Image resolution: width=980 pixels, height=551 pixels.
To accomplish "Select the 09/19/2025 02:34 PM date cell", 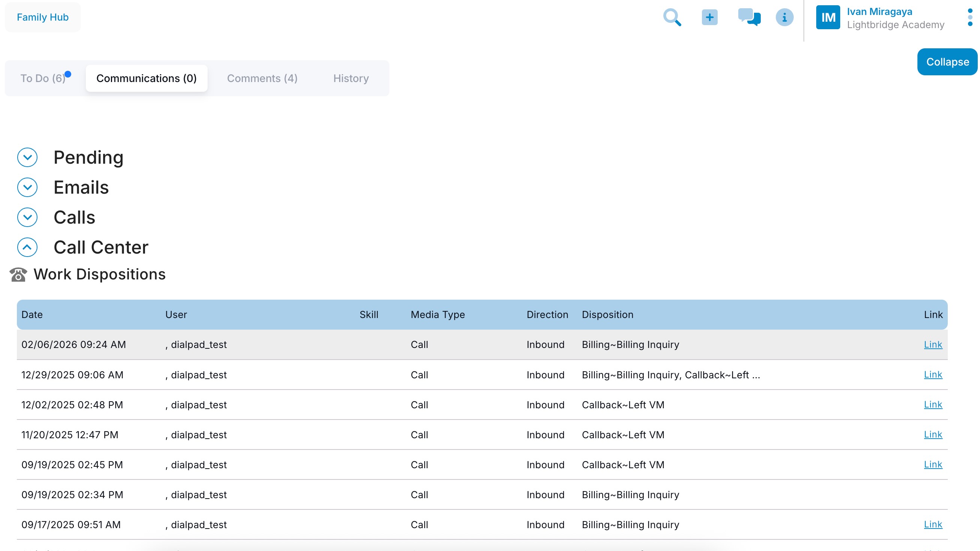I will tap(72, 495).
